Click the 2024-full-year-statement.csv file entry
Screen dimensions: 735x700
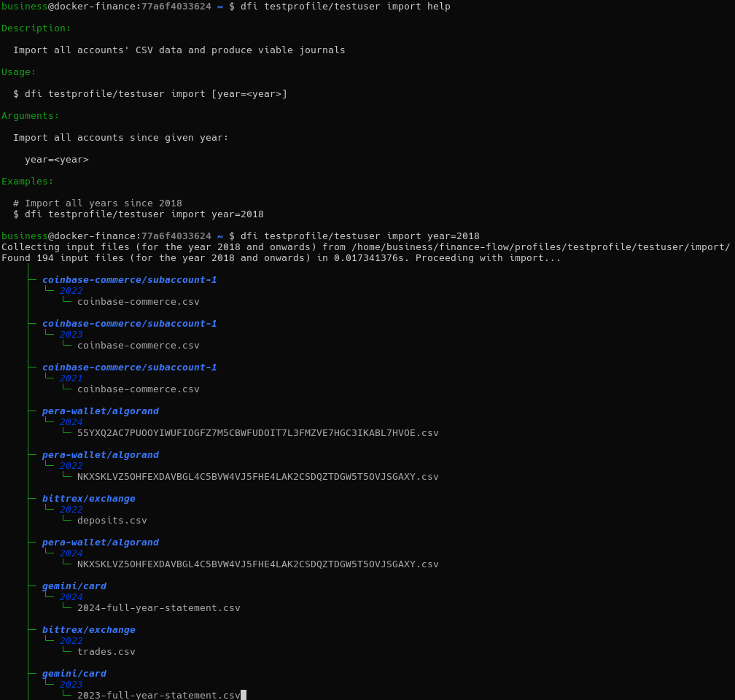click(158, 608)
